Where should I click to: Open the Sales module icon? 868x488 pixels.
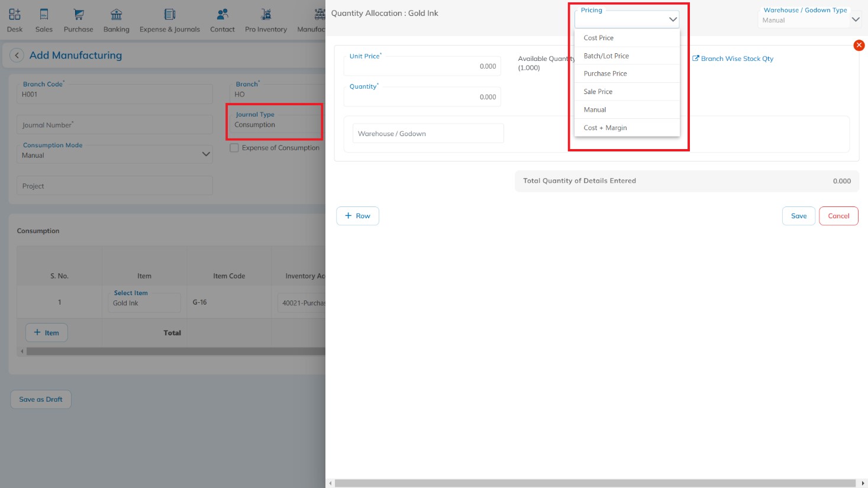click(44, 14)
